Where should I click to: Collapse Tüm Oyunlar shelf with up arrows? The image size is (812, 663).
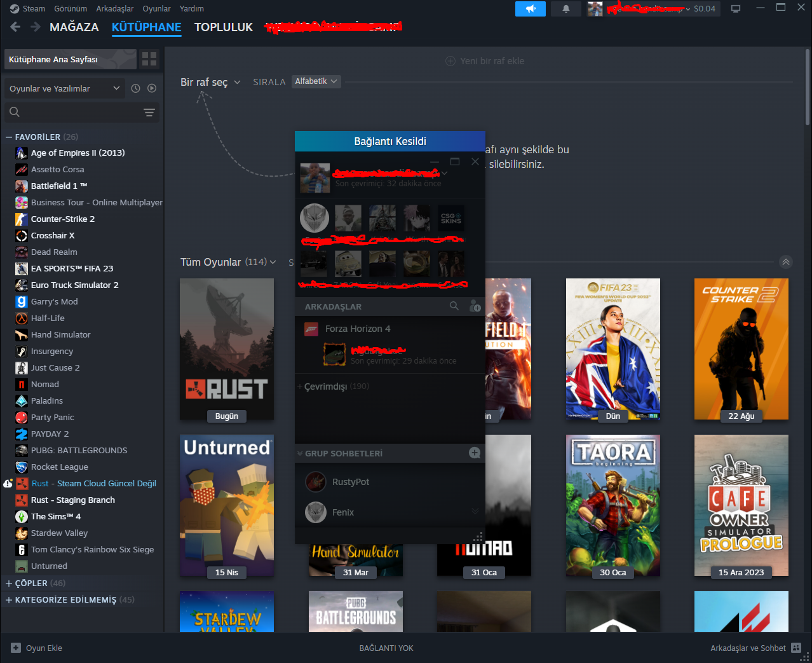coord(786,262)
